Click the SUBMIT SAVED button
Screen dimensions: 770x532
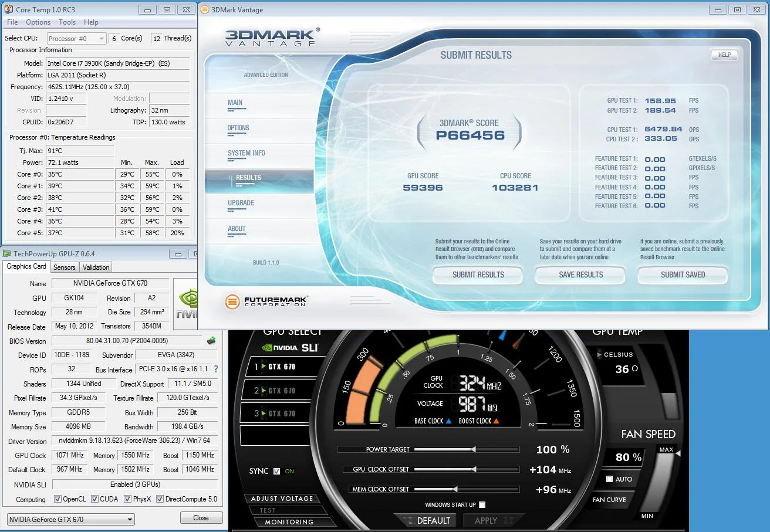tap(683, 275)
